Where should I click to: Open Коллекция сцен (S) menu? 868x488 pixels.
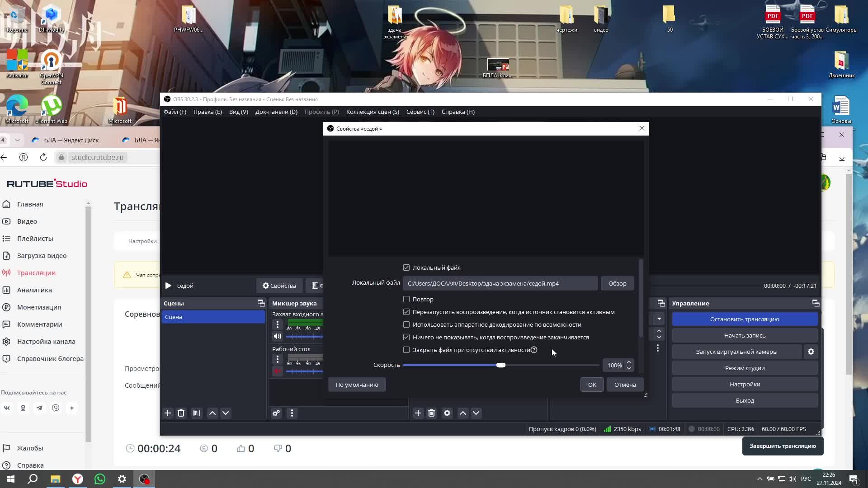[373, 112]
